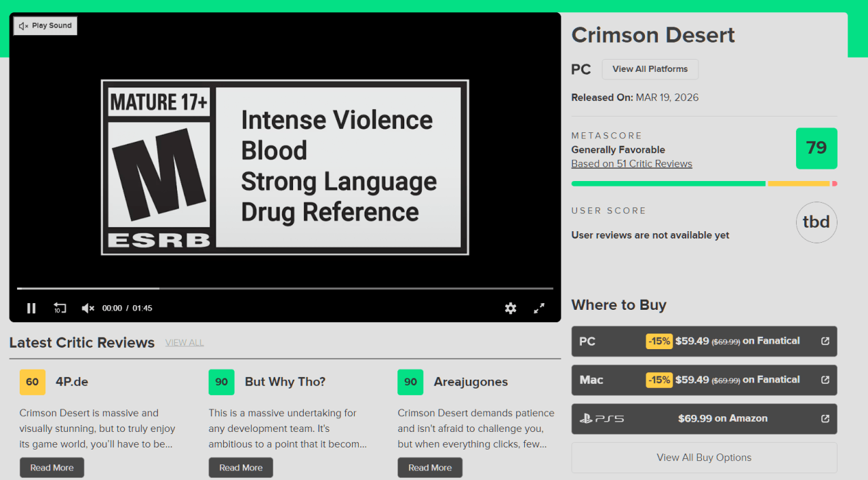Image resolution: width=868 pixels, height=480 pixels.
Task: Open external link icon for PS5 Amazon
Action: tap(825, 419)
